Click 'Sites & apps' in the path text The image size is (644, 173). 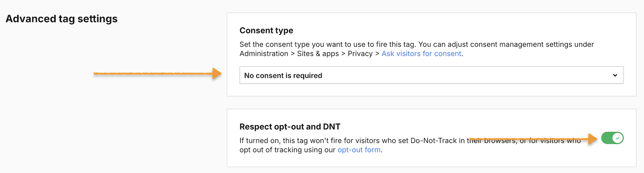click(x=318, y=54)
